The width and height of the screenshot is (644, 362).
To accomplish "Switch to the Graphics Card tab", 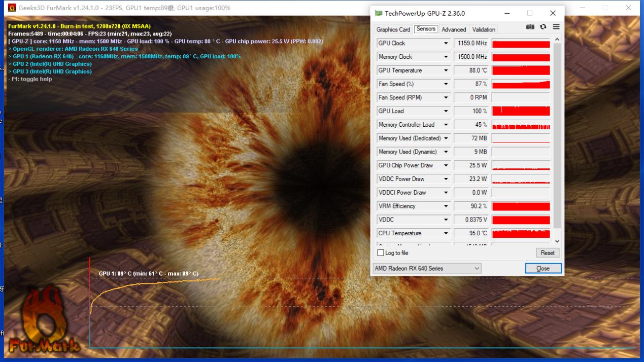I will pos(393,29).
